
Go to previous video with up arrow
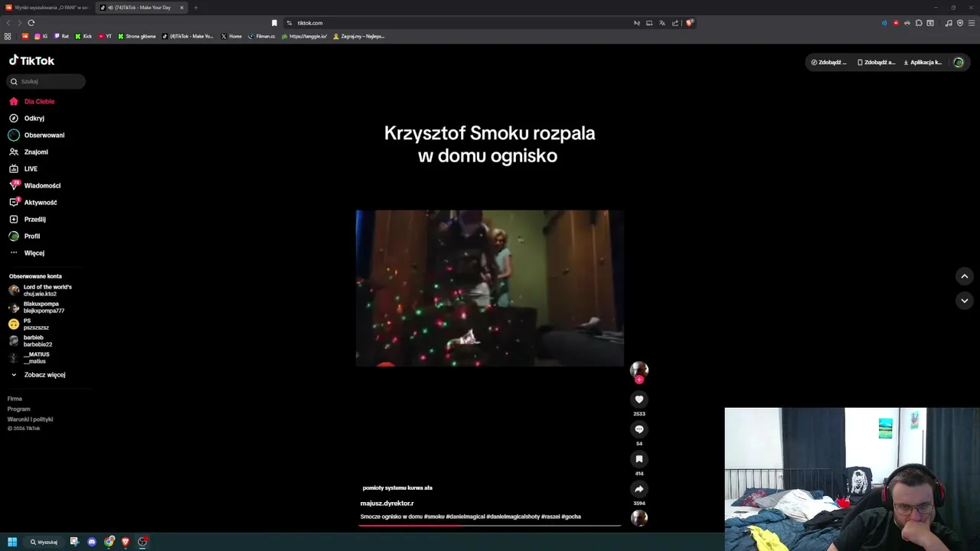964,276
